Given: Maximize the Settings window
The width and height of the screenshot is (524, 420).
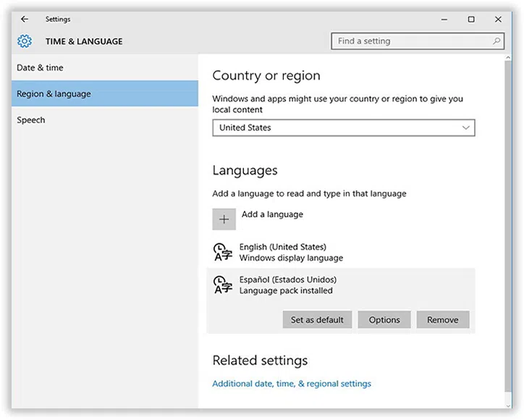Looking at the screenshot, I should pos(471,20).
